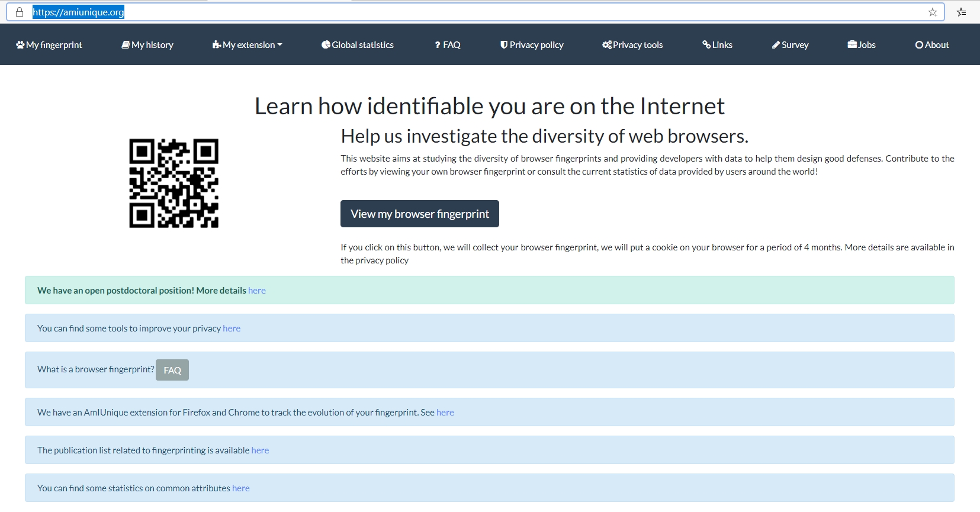The width and height of the screenshot is (980, 512).
Task: Click View my browser fingerprint button
Action: 420,214
